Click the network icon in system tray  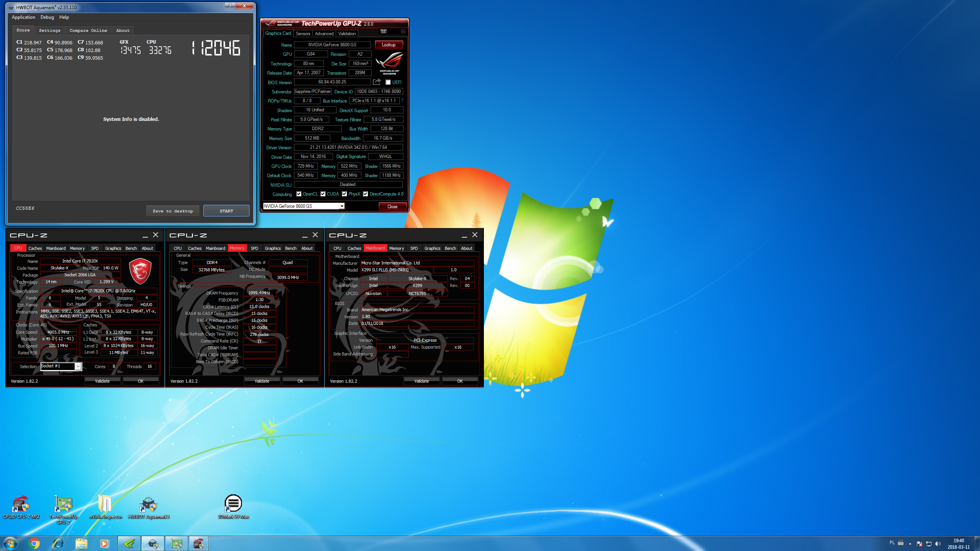(929, 544)
